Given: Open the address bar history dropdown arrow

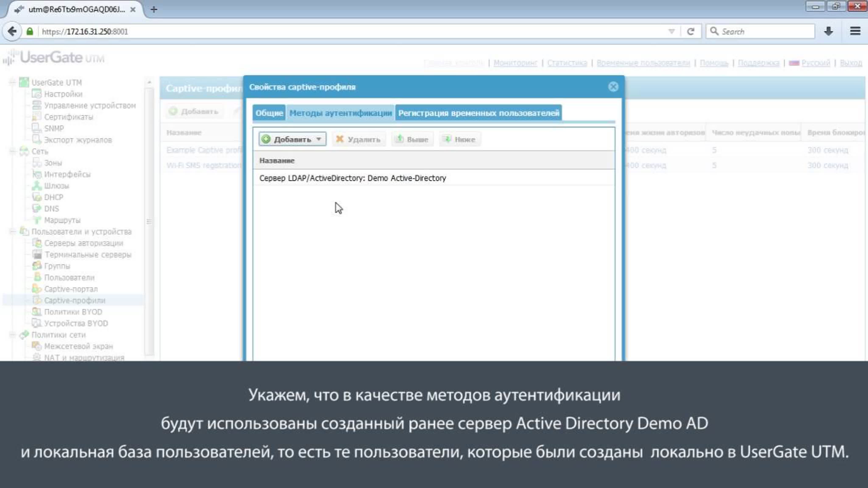Looking at the screenshot, I should 671,31.
